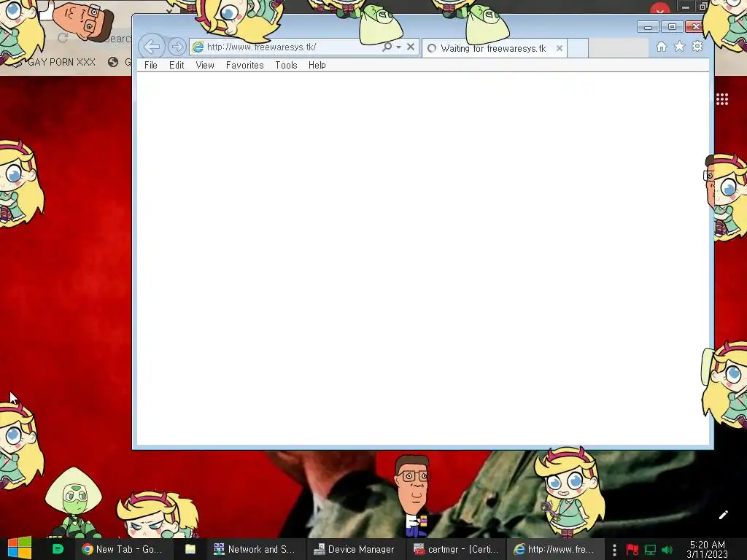Screen dimensions: 747x560
Task: Open the Internet Explorer Tools gear icon
Action: coord(697,46)
